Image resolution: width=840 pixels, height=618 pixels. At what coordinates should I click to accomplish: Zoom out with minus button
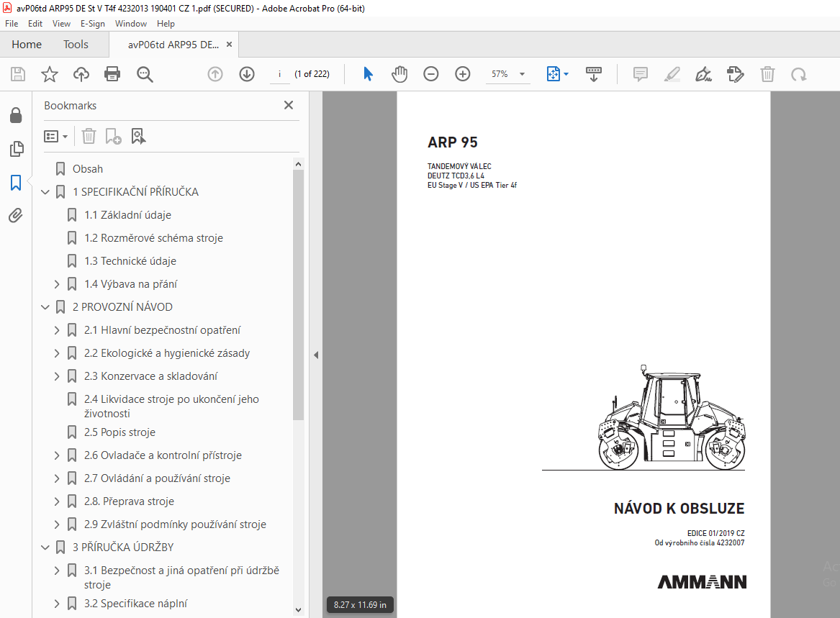point(430,74)
